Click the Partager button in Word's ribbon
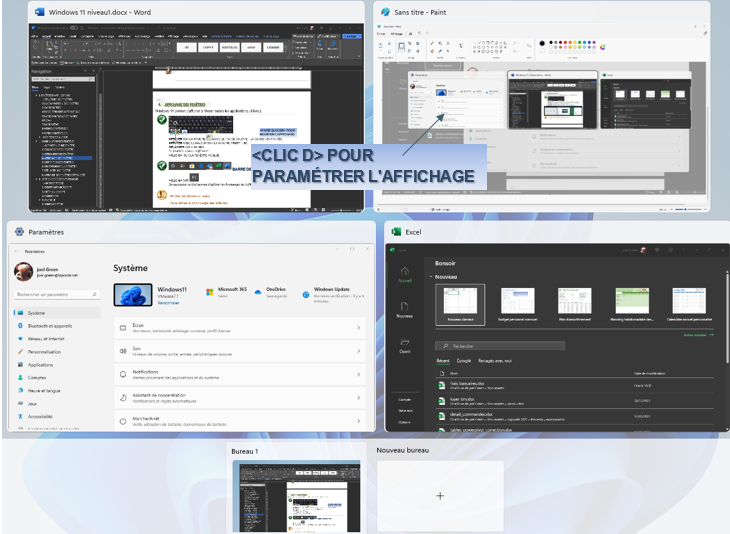 pos(351,36)
